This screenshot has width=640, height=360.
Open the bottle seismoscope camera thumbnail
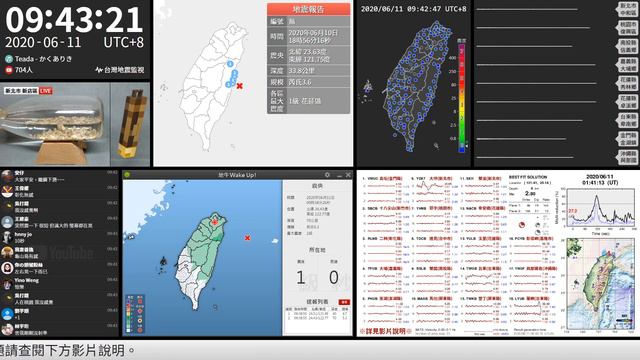(55, 124)
